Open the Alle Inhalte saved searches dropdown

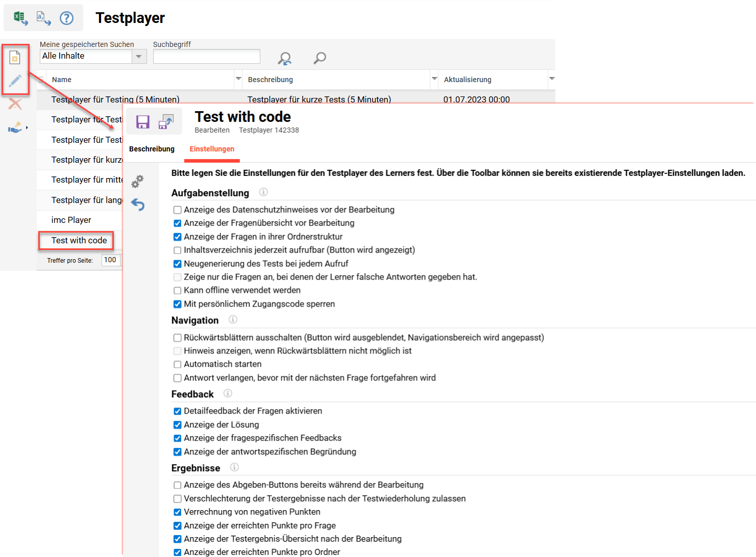point(139,57)
